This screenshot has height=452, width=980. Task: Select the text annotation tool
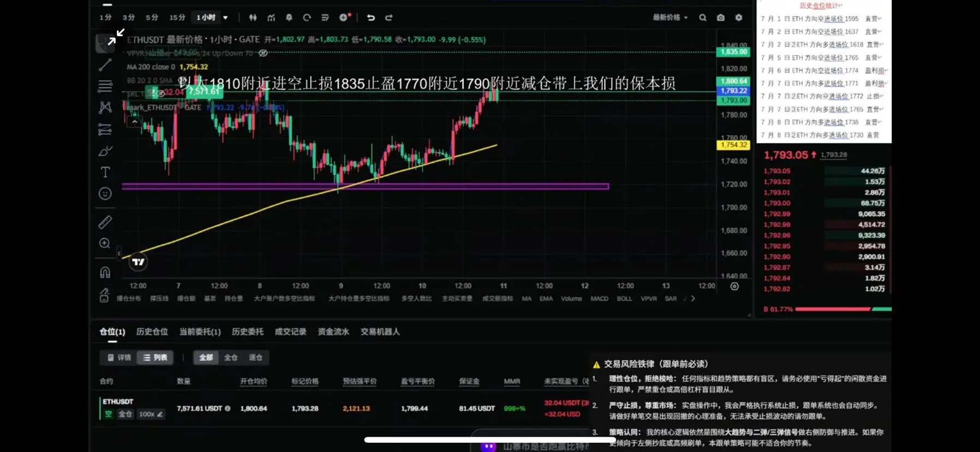click(105, 173)
